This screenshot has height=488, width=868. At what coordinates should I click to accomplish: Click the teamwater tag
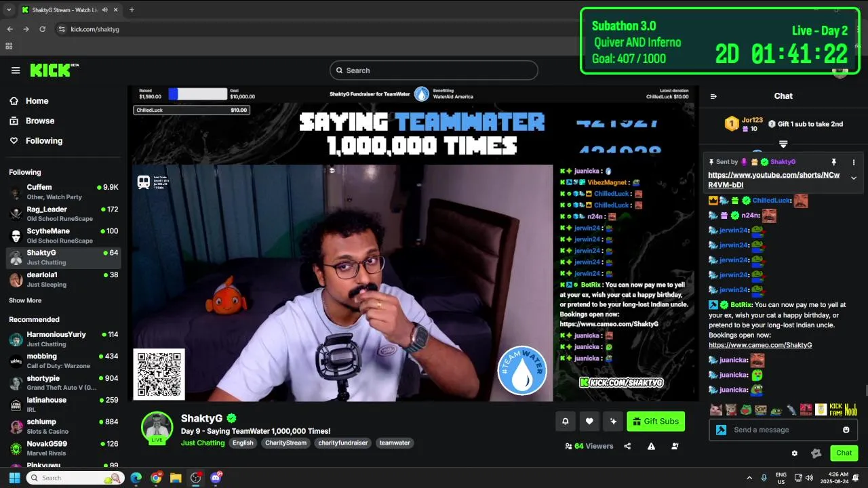click(395, 443)
